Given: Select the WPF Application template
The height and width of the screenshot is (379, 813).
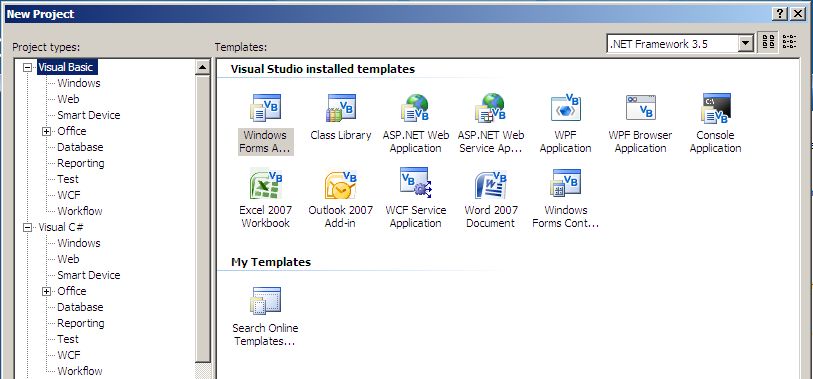Looking at the screenshot, I should pos(565,123).
